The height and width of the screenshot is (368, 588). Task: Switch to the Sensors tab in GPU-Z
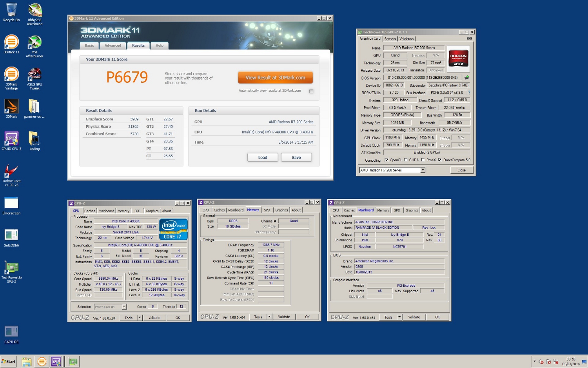point(390,39)
